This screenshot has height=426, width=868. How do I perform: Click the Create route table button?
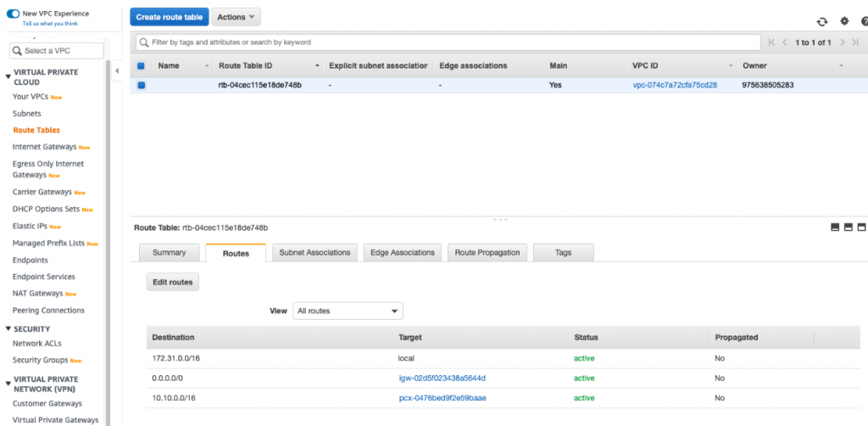click(x=170, y=17)
